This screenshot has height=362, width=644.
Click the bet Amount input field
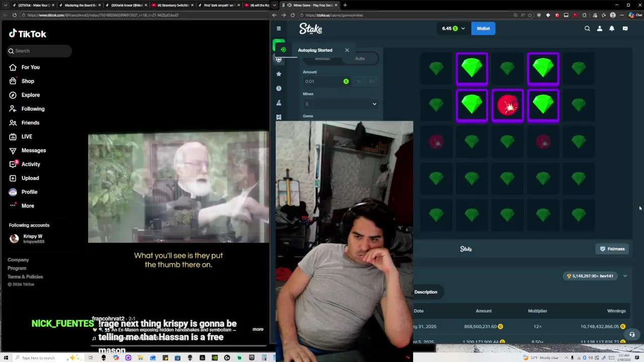(x=327, y=81)
